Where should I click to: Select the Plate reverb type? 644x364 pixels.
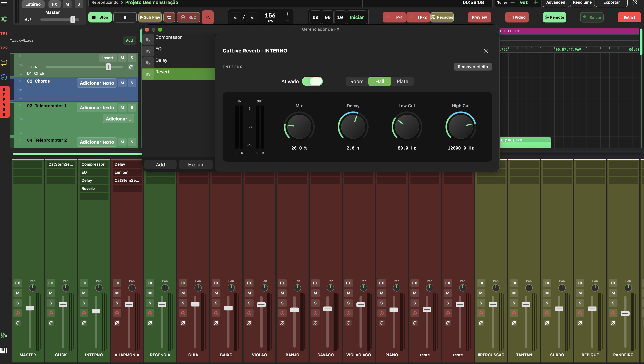pyautogui.click(x=402, y=81)
